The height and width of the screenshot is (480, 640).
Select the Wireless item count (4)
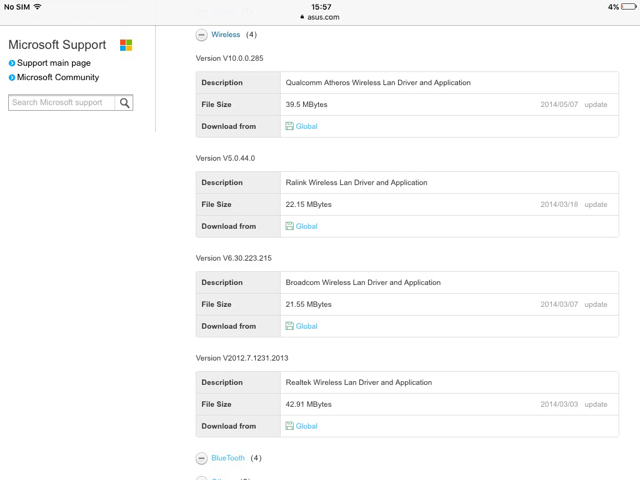point(251,35)
